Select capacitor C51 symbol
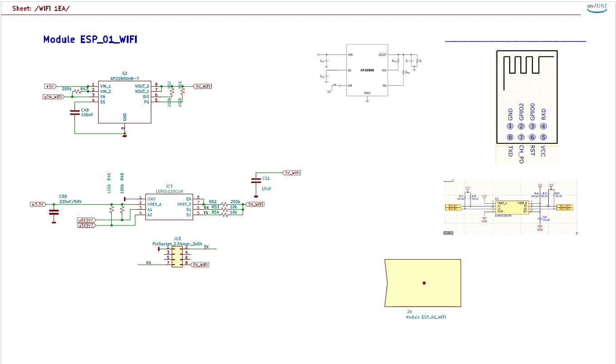This screenshot has height=364, width=616. coord(256,181)
